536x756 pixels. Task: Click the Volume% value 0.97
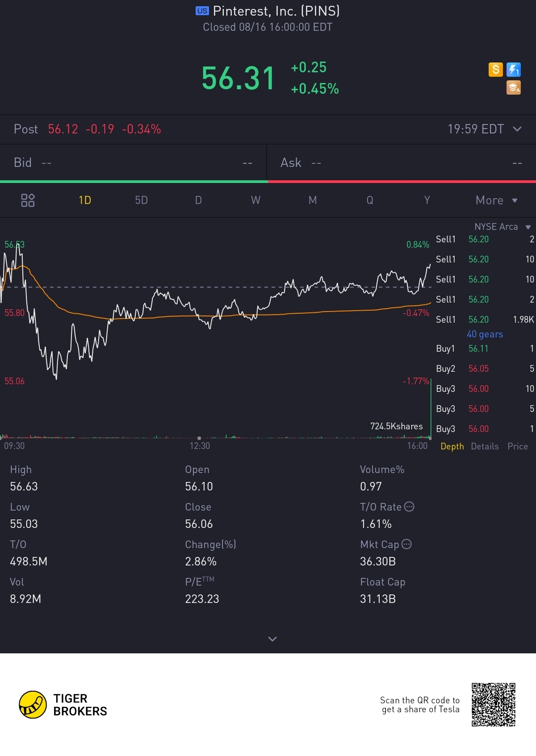coord(371,486)
